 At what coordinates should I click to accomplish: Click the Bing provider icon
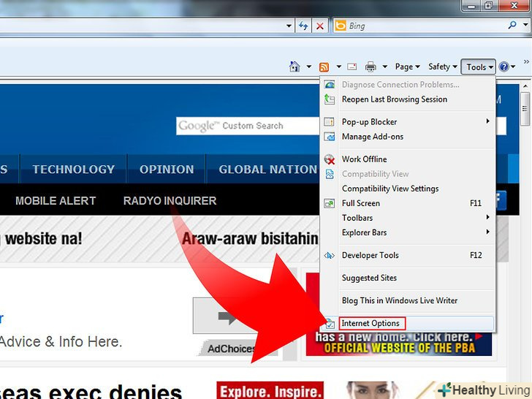(341, 26)
